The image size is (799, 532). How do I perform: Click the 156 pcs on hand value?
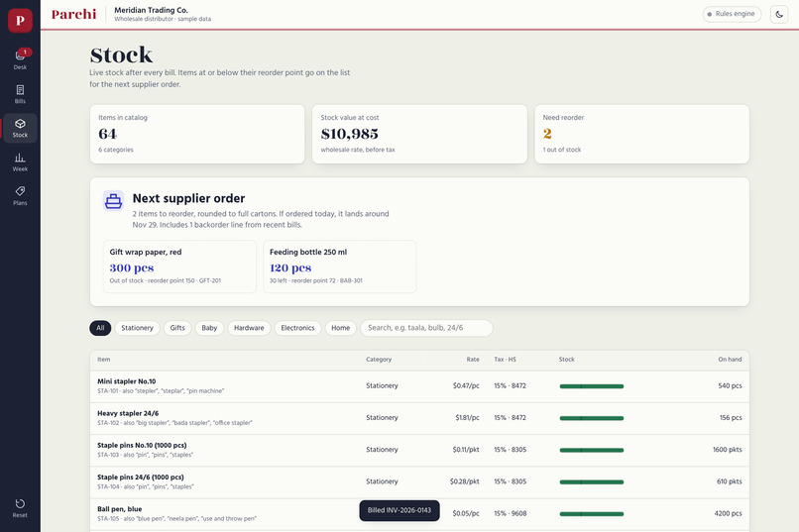pyautogui.click(x=731, y=417)
